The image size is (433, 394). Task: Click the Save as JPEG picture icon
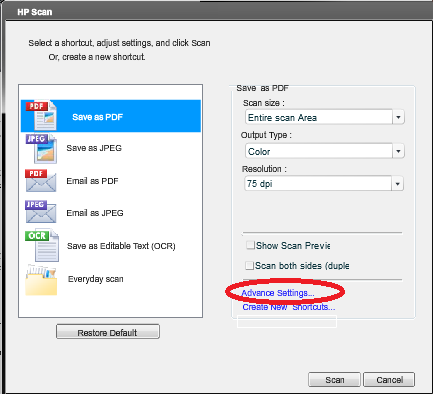coord(41,149)
